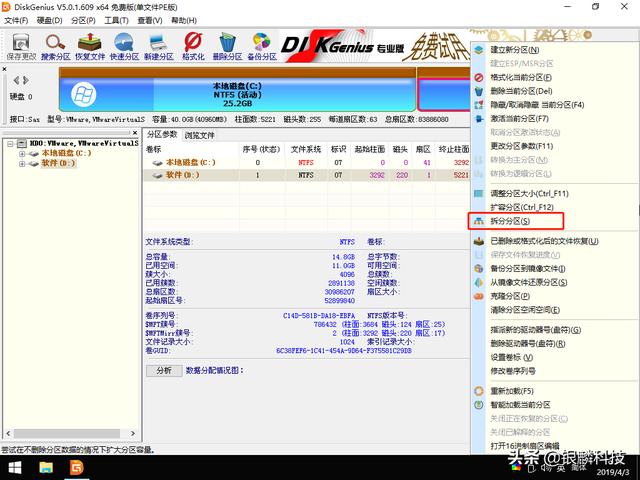Click the Backup Partition (备份分区) toolbar icon

[262, 47]
